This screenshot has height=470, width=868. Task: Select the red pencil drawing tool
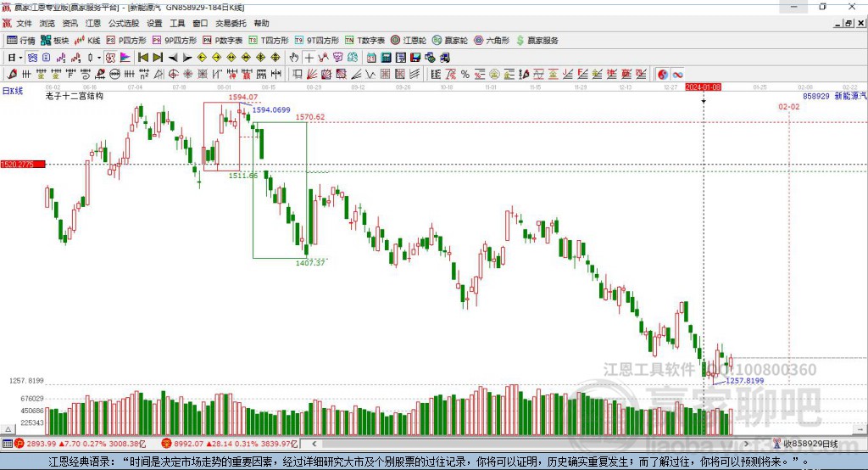pos(12,75)
